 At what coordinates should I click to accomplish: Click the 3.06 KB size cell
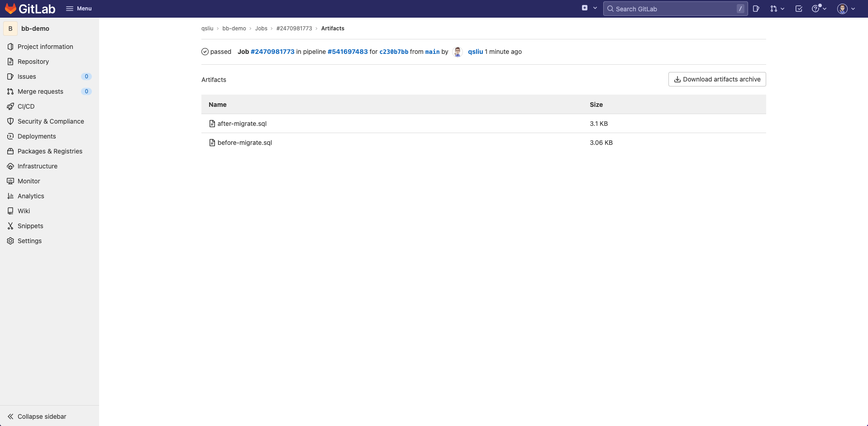coord(601,143)
